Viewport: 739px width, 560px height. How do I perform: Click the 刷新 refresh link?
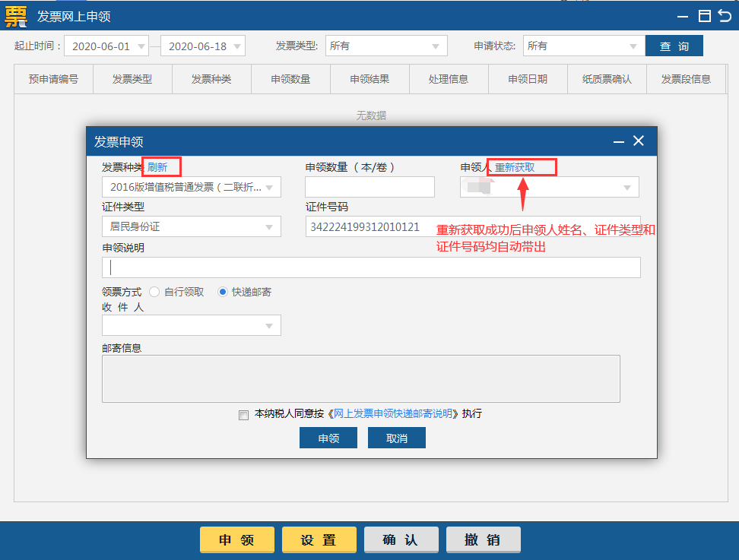[x=157, y=167]
